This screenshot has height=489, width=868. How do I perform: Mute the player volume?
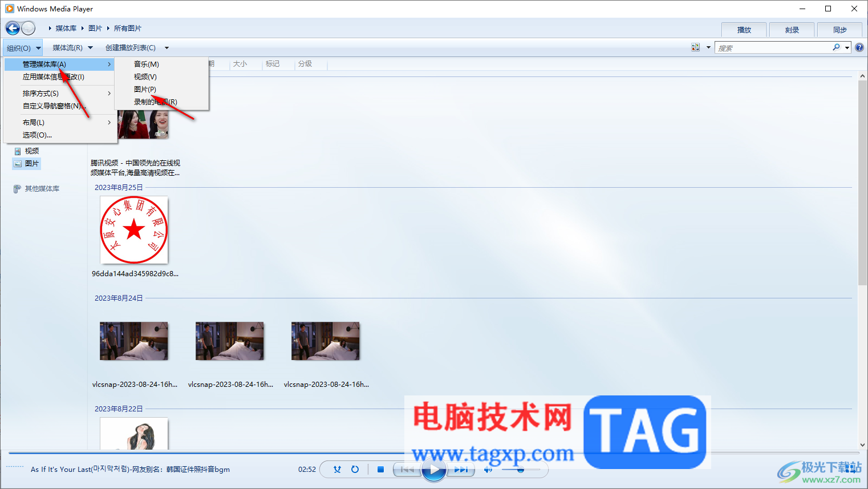tap(488, 470)
